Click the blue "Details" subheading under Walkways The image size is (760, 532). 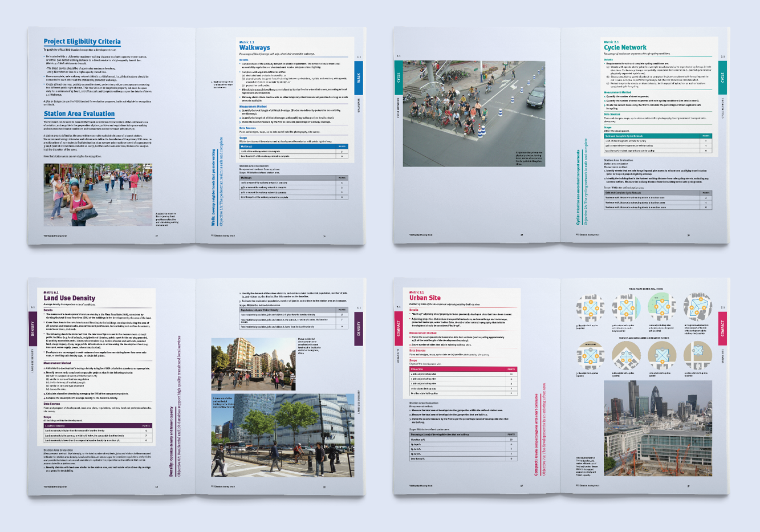pyautogui.click(x=244, y=60)
